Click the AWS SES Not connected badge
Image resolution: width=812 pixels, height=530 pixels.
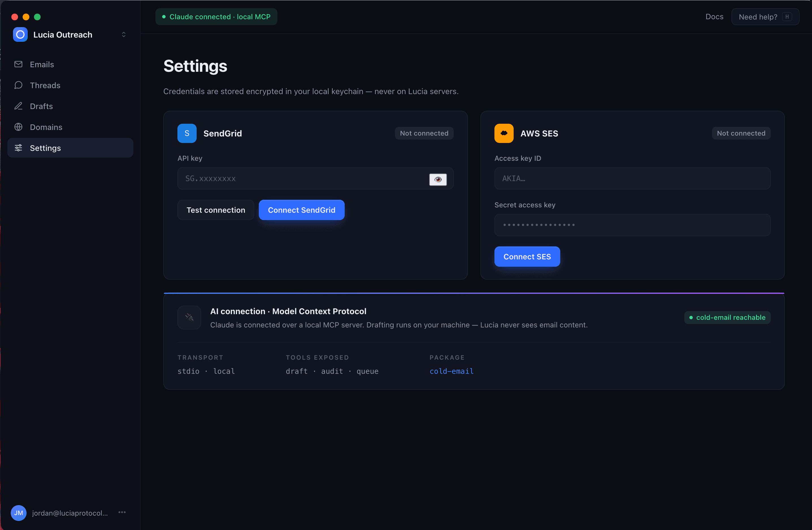741,133
